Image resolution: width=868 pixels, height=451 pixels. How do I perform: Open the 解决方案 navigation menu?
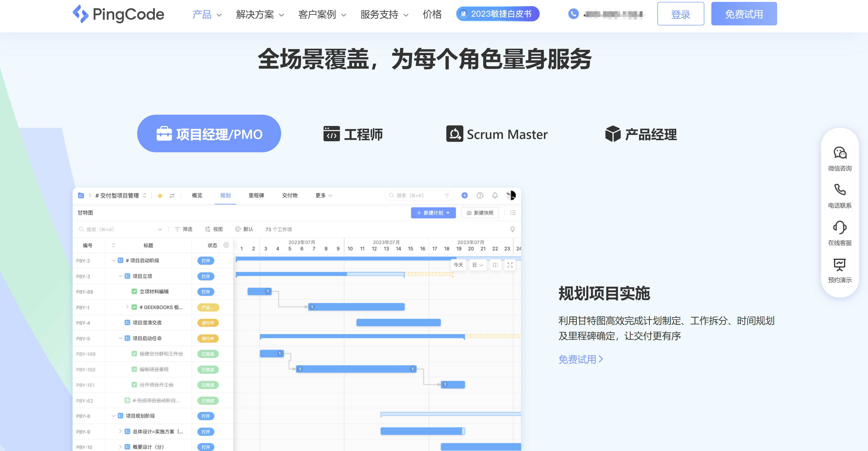tap(255, 15)
